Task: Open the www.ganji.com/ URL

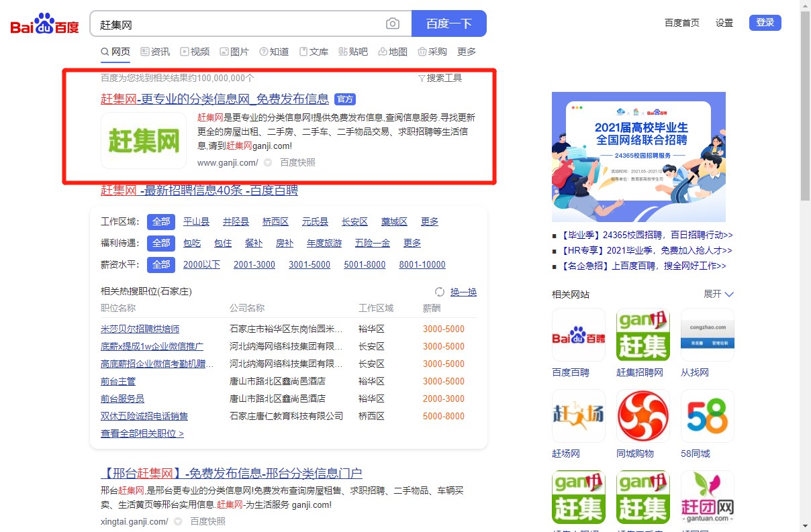Action: pos(228,162)
